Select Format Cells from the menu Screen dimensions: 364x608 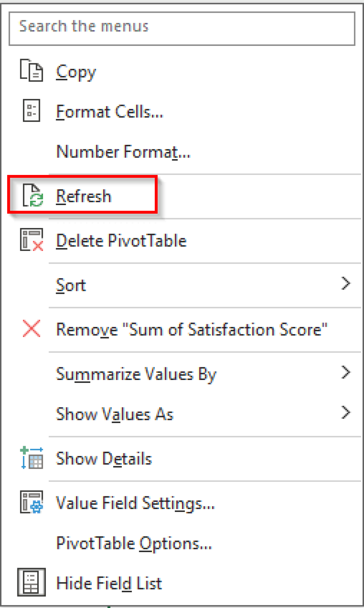click(110, 111)
